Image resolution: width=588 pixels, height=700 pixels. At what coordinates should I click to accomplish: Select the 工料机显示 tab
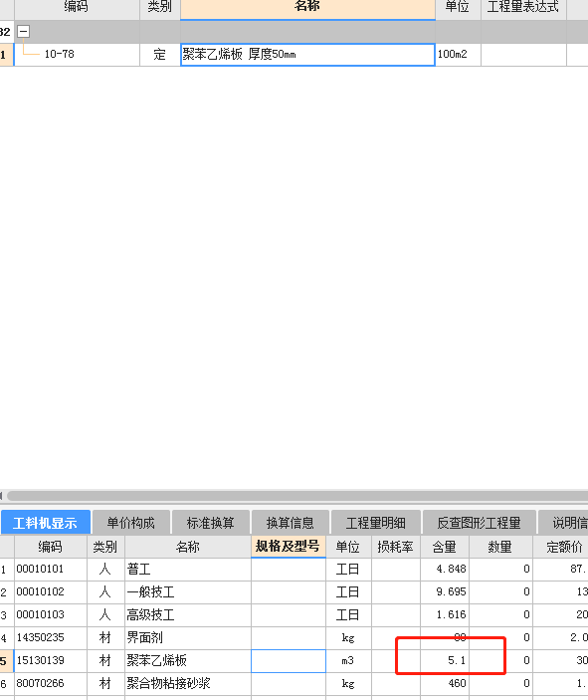point(46,523)
